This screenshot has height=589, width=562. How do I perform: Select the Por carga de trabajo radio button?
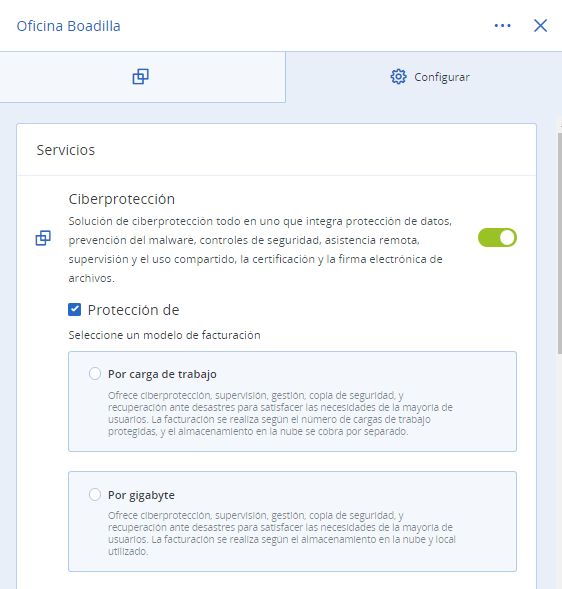tap(95, 374)
